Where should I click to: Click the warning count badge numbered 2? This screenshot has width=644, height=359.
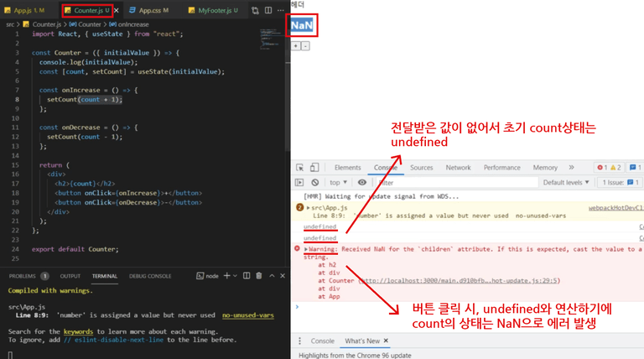point(300,207)
